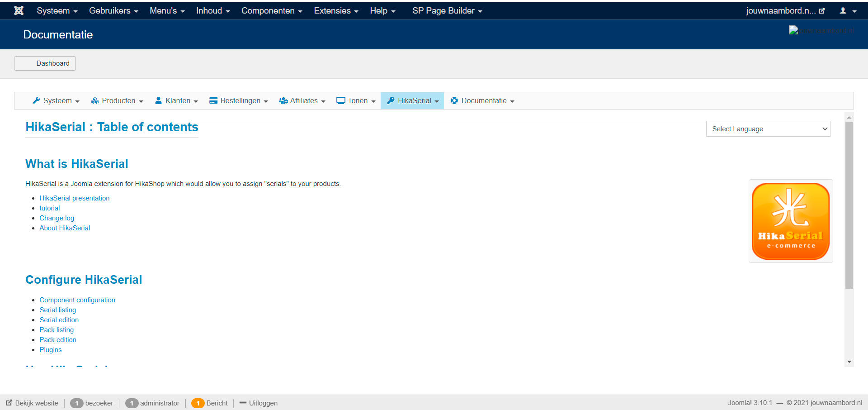Open the Select Language dropdown
The image size is (868, 410).
(x=768, y=129)
